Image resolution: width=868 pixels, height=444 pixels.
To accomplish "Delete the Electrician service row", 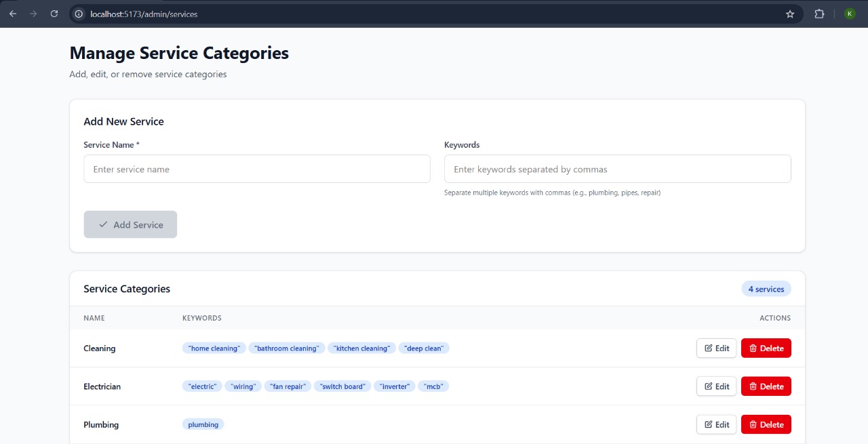I will pyautogui.click(x=766, y=386).
